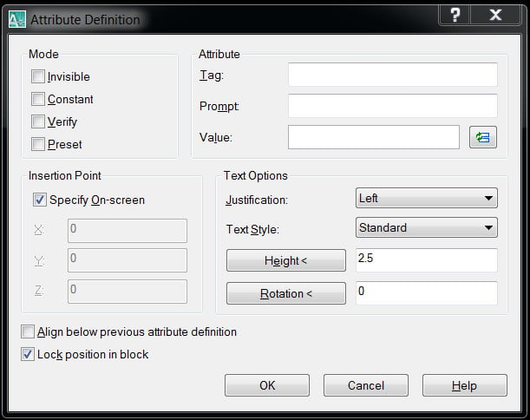Uncheck Specify On-screen

(x=40, y=200)
